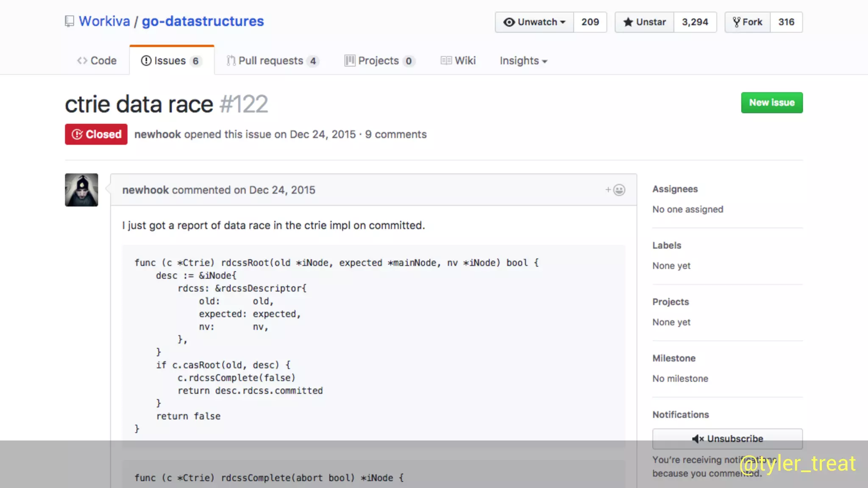
Task: Fork the go-datastructures repository
Action: point(748,22)
